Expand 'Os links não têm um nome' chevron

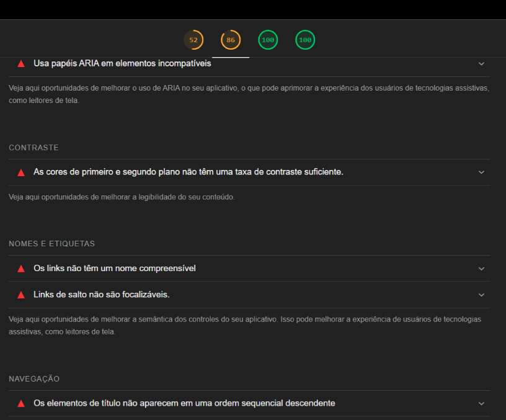click(x=481, y=269)
